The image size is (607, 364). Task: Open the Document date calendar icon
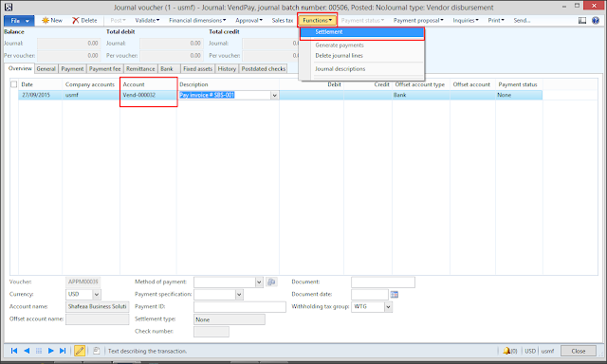pos(395,295)
